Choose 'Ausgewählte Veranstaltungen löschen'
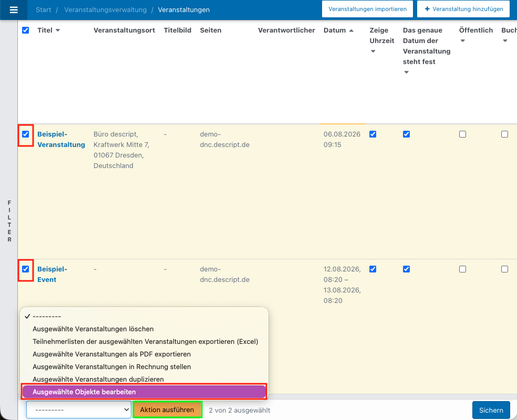 pos(144,329)
